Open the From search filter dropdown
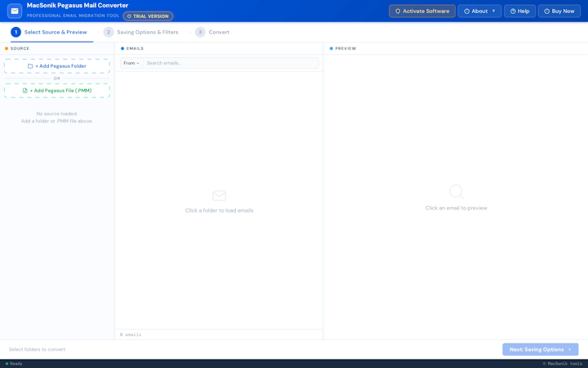 pyautogui.click(x=131, y=63)
